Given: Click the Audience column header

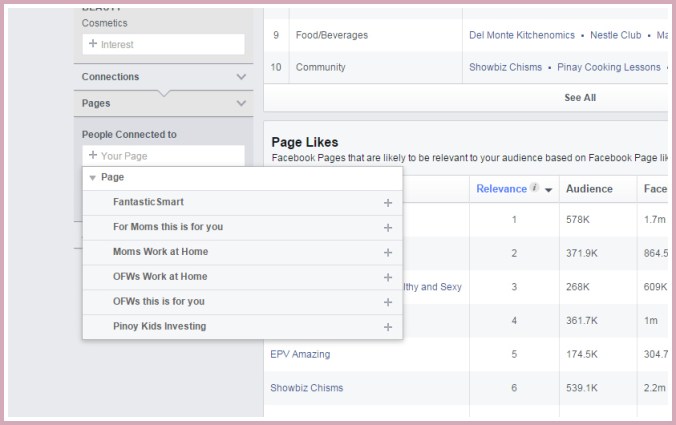Looking at the screenshot, I should point(589,189).
